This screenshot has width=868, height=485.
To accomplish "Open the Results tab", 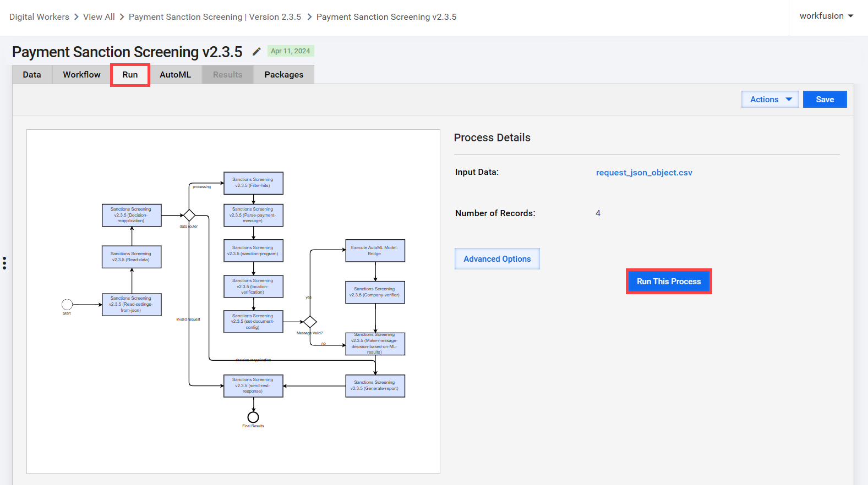I will (x=228, y=75).
